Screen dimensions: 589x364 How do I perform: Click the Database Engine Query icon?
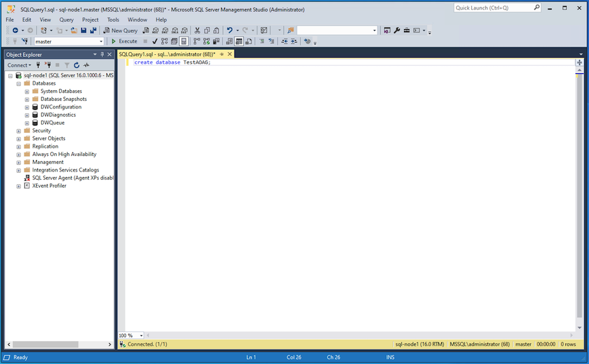[x=146, y=31]
